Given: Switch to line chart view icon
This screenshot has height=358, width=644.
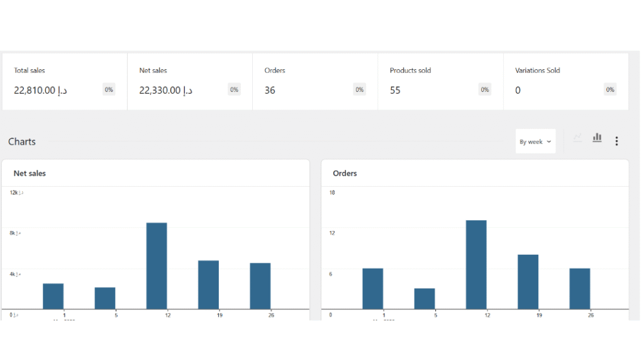Looking at the screenshot, I should [x=577, y=138].
